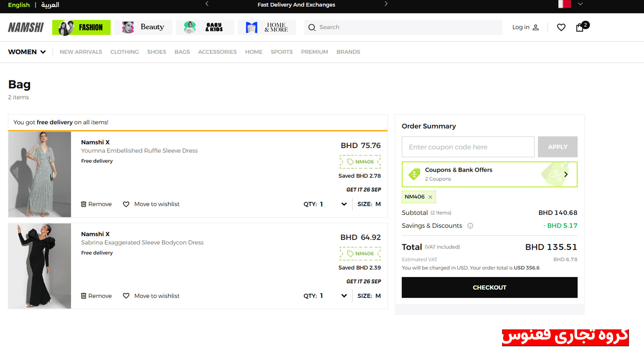Focus the coupon code input field
Screen dimensions: 644x362
pyautogui.click(x=468, y=147)
